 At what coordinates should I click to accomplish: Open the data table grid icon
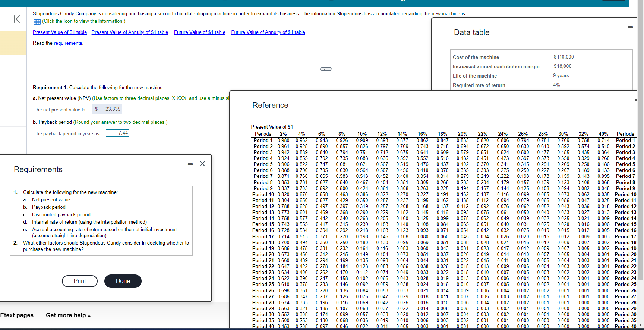click(37, 22)
